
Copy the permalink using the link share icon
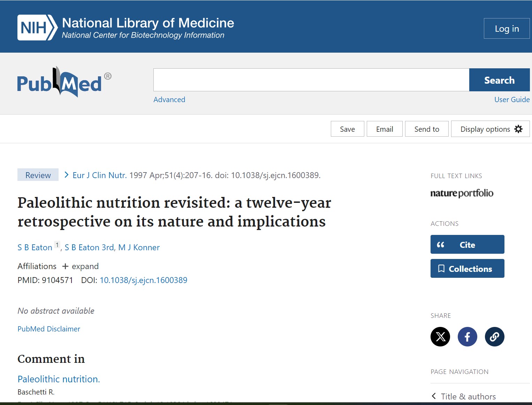pos(494,337)
